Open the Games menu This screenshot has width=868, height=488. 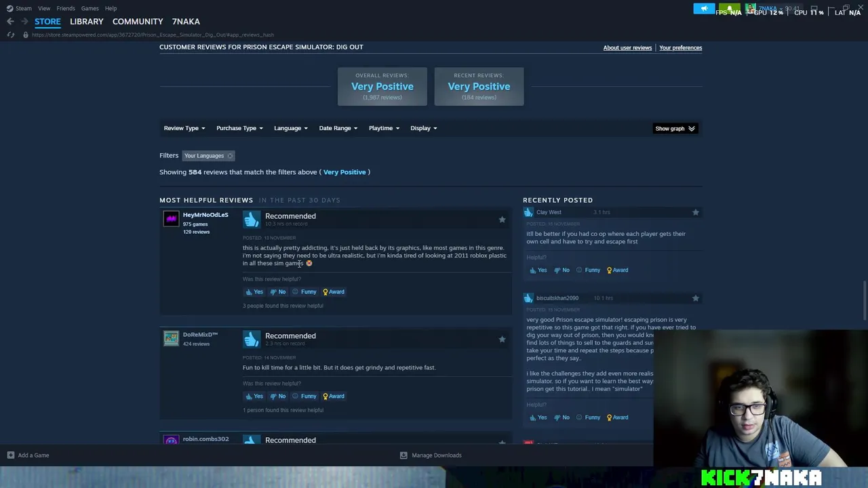point(90,8)
